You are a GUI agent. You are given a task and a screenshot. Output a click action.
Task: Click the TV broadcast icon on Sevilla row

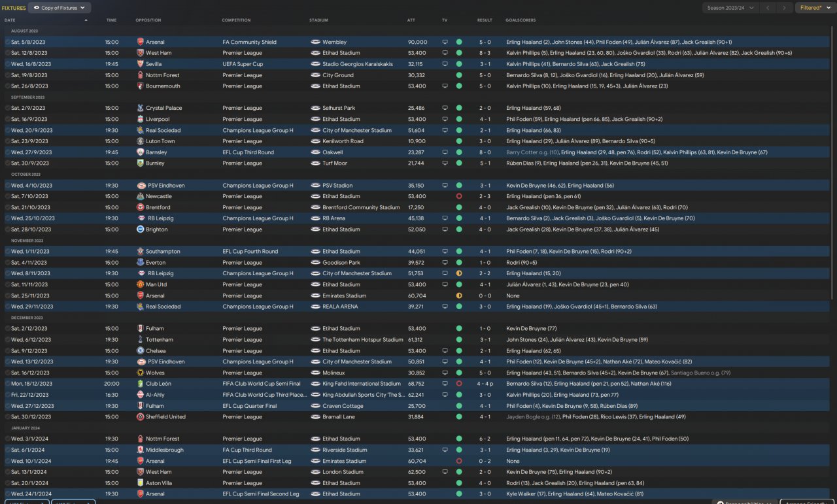coord(445,64)
